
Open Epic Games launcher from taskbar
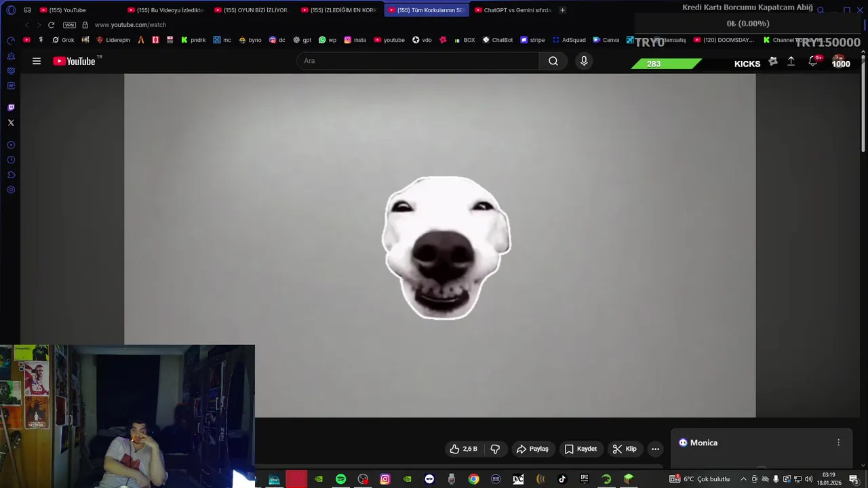click(584, 479)
